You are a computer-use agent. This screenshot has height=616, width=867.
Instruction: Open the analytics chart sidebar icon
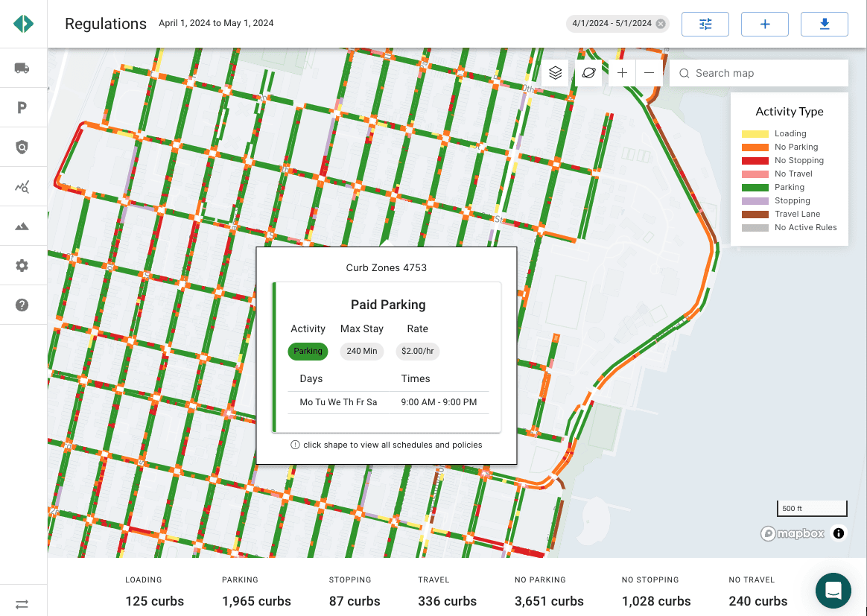pos(22,187)
